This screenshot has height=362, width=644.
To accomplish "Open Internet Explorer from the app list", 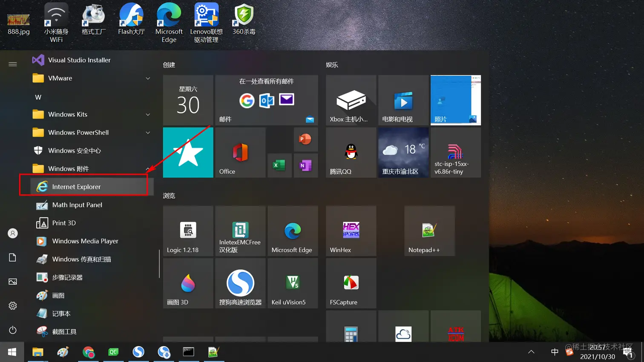I will point(92,187).
